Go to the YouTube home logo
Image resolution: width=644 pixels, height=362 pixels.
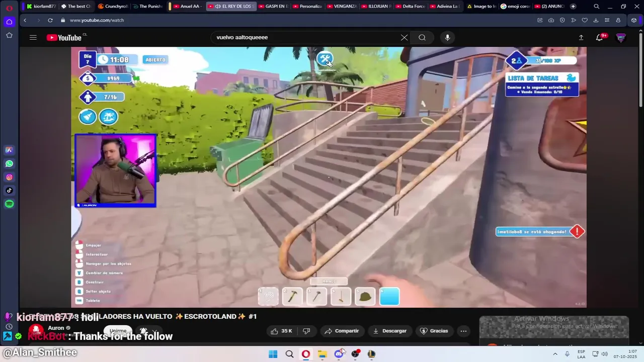tap(64, 37)
